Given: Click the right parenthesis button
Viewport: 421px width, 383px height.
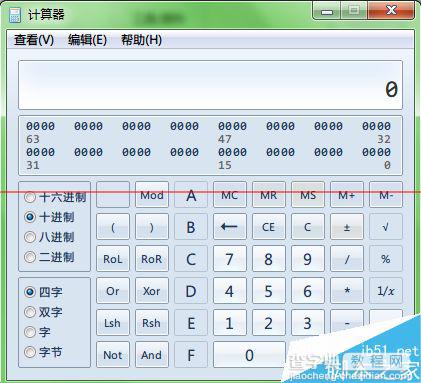Looking at the screenshot, I should [x=152, y=227].
